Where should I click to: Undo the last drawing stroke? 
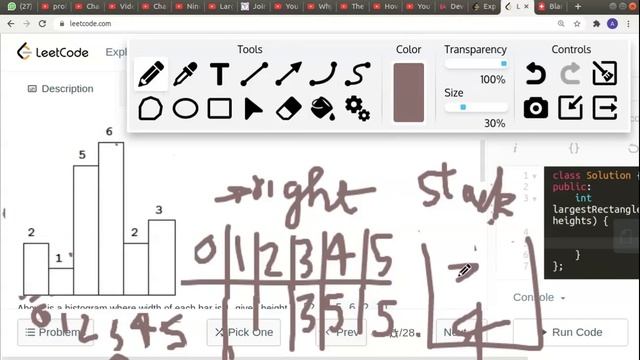pyautogui.click(x=536, y=73)
